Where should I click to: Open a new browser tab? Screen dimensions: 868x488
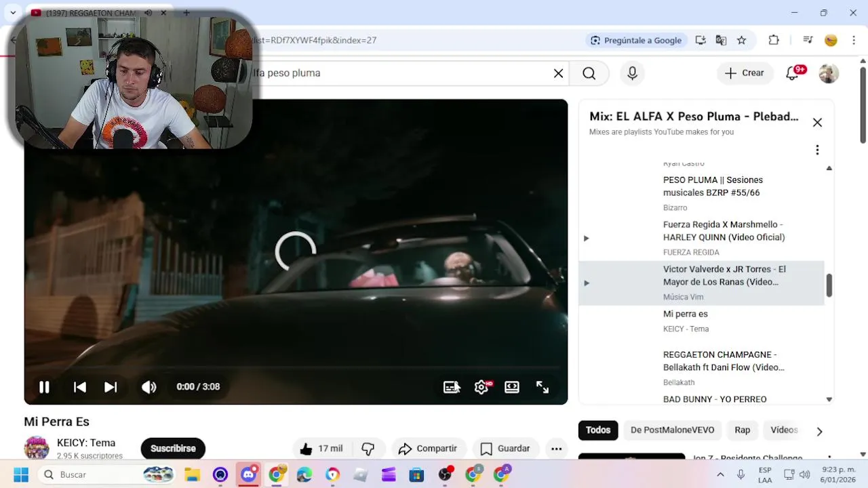[186, 13]
